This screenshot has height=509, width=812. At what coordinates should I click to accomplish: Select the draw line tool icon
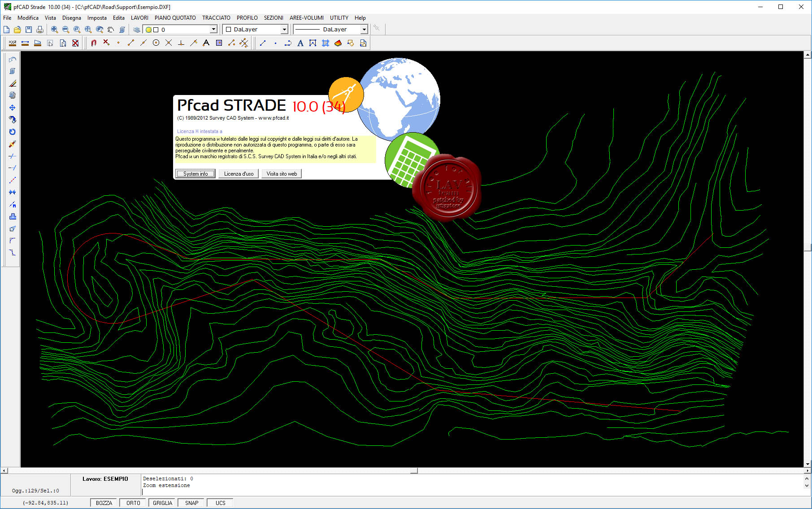[263, 43]
